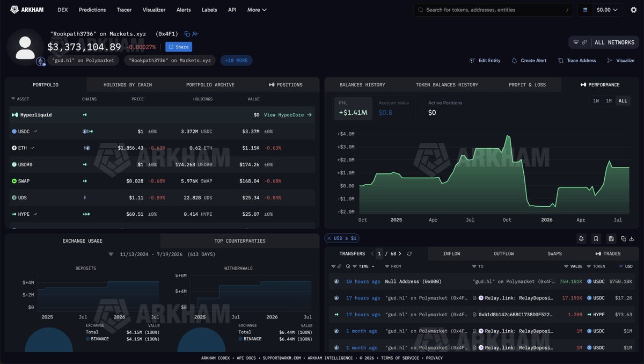
Task: Click the $60.51 HYPE price
Action: pyautogui.click(x=135, y=214)
